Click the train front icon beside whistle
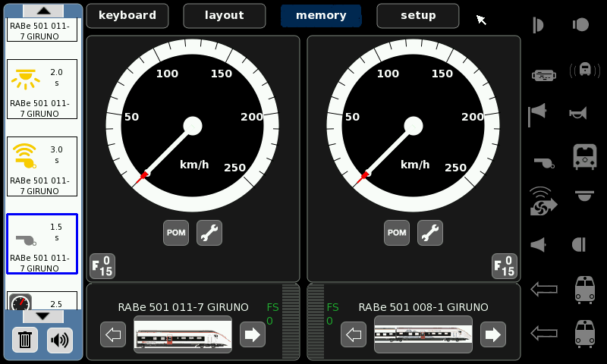The image size is (607, 364). click(583, 157)
